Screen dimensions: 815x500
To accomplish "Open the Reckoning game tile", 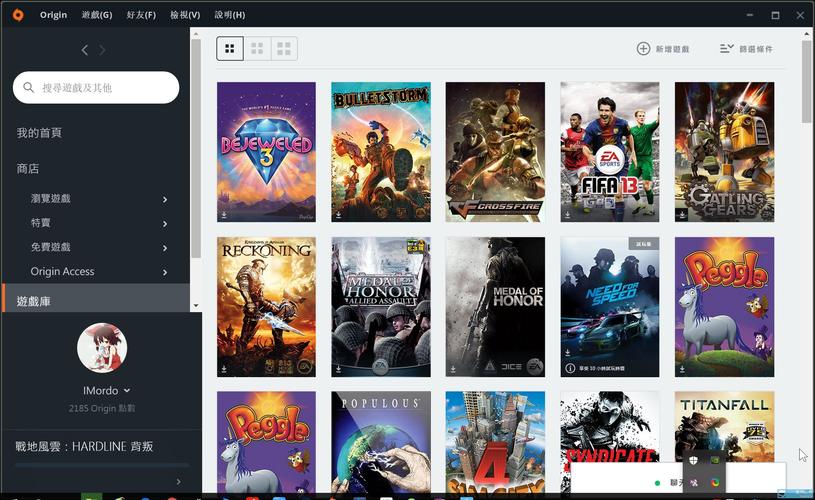I will tap(266, 307).
